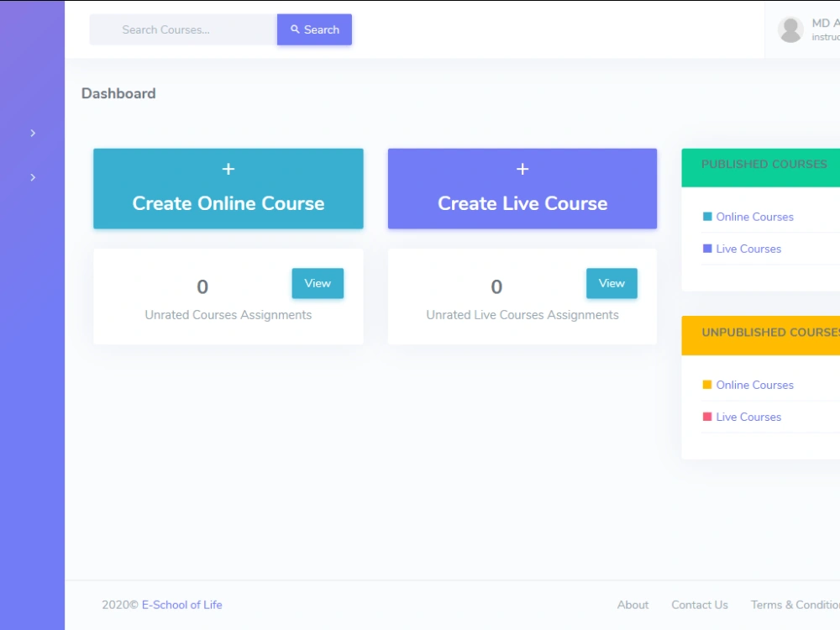Open the E-School of Life footer link
The height and width of the screenshot is (630, 840).
(181, 605)
